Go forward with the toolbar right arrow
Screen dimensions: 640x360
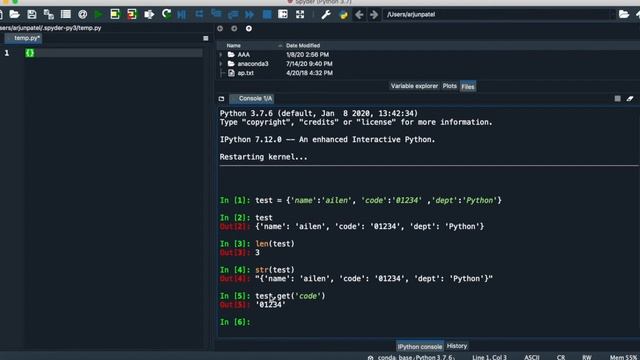coord(374,15)
